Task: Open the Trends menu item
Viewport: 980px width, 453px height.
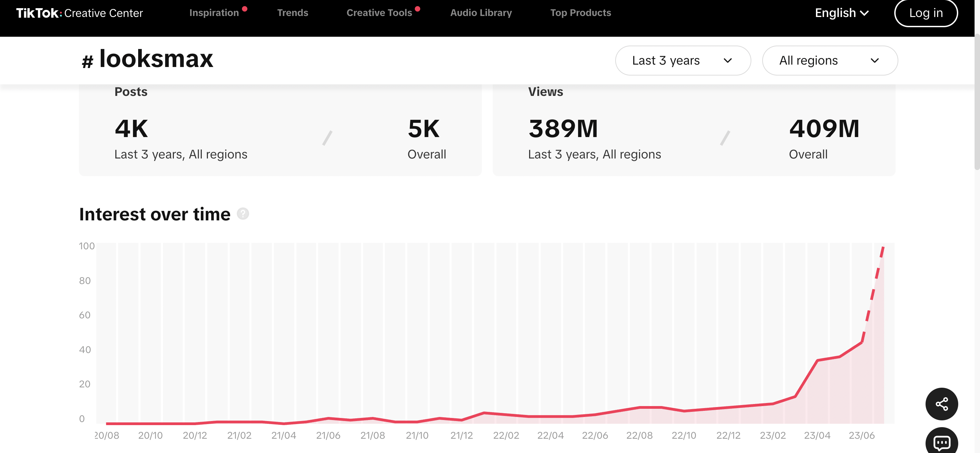Action: pos(293,13)
